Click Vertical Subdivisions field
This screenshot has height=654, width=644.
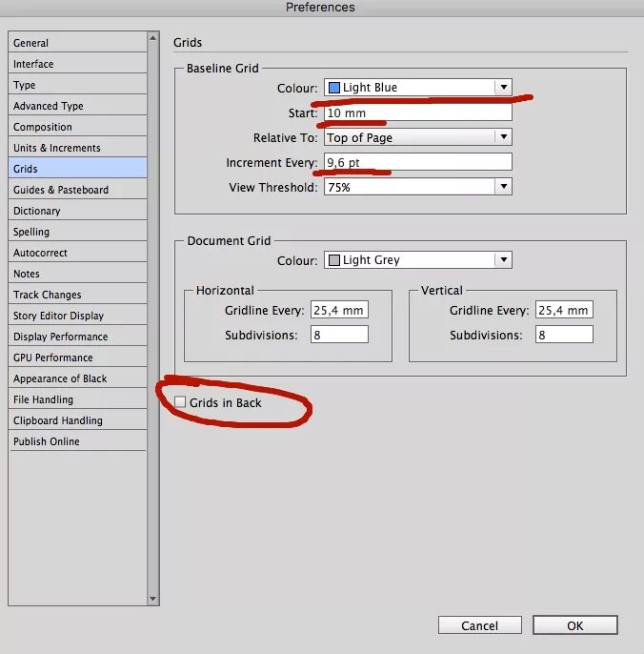coord(564,335)
